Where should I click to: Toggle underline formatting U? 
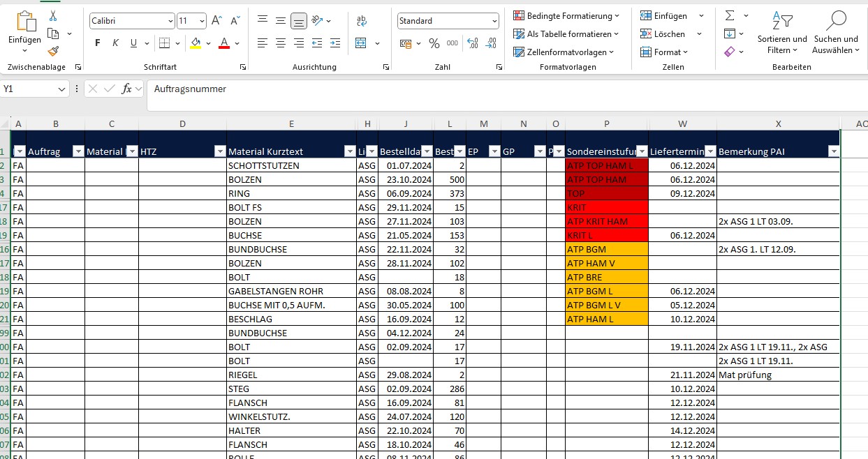[133, 43]
